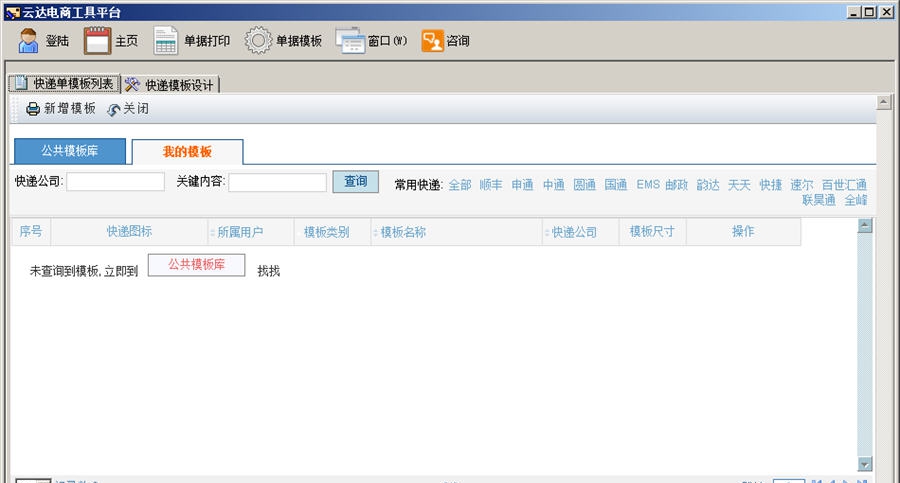Filter by 天天 courier link

[739, 185]
